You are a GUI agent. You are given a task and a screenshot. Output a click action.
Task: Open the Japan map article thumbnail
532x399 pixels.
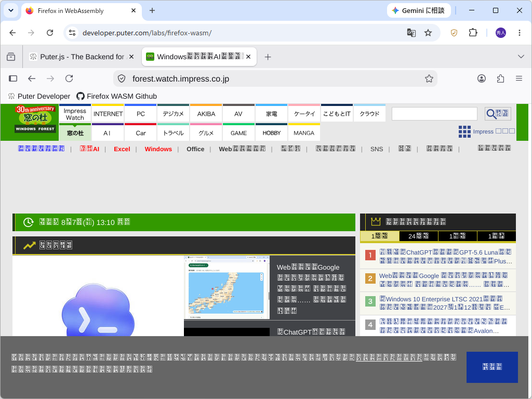pos(227,287)
